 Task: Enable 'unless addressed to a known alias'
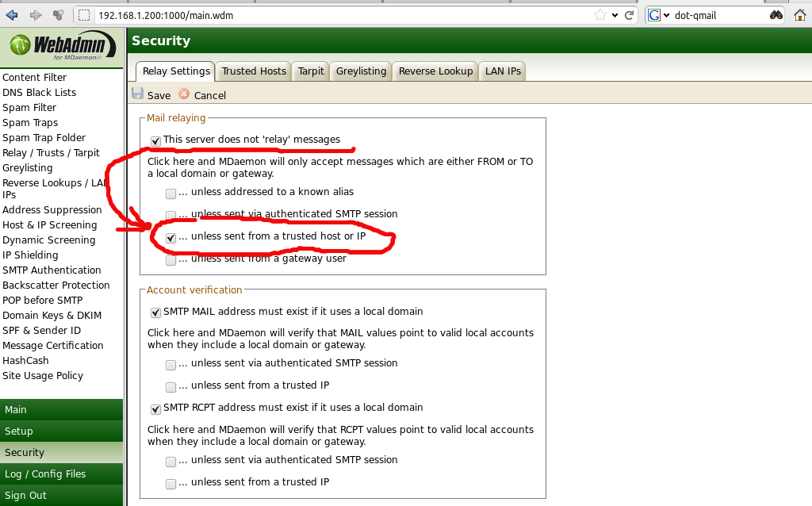tap(171, 193)
